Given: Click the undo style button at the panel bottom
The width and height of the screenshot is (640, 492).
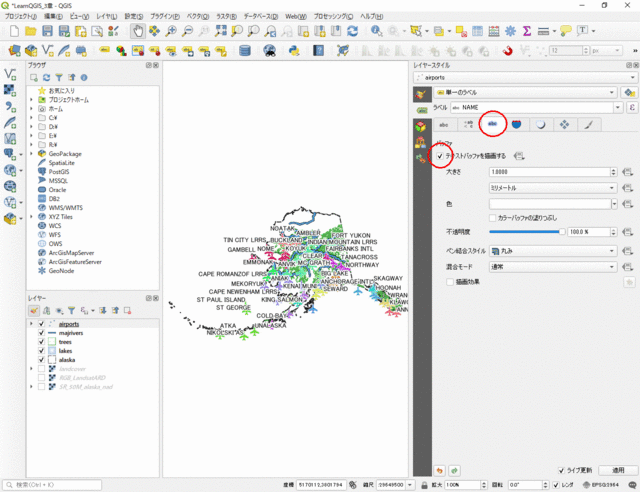Looking at the screenshot, I should pos(440,470).
